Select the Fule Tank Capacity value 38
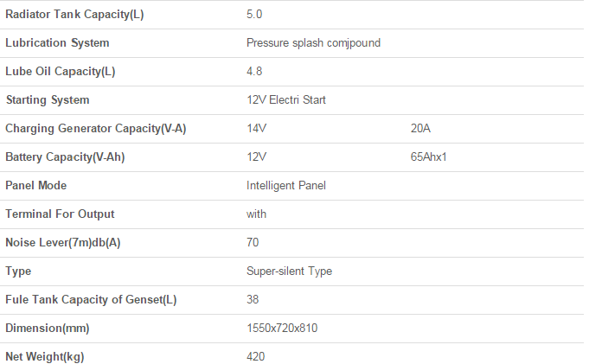The height and width of the screenshot is (364, 589). coord(253,300)
